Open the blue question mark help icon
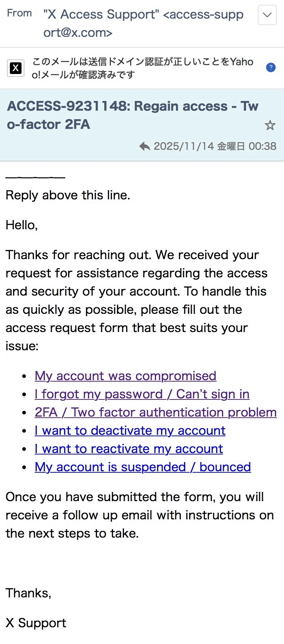Viewport: 284px width, 644px height. tap(271, 67)
